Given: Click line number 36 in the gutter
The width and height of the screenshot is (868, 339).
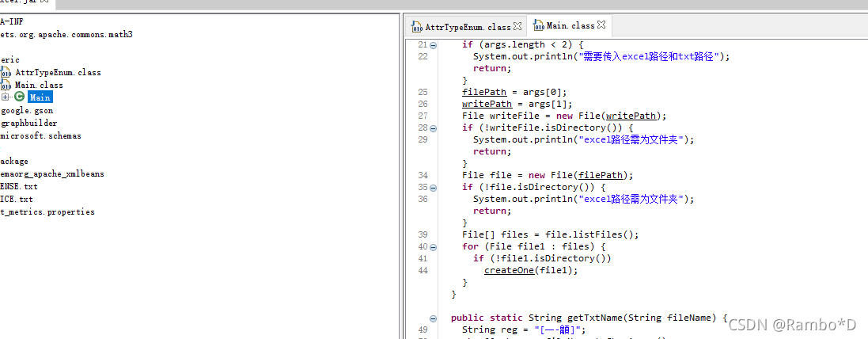Looking at the screenshot, I should 423,199.
